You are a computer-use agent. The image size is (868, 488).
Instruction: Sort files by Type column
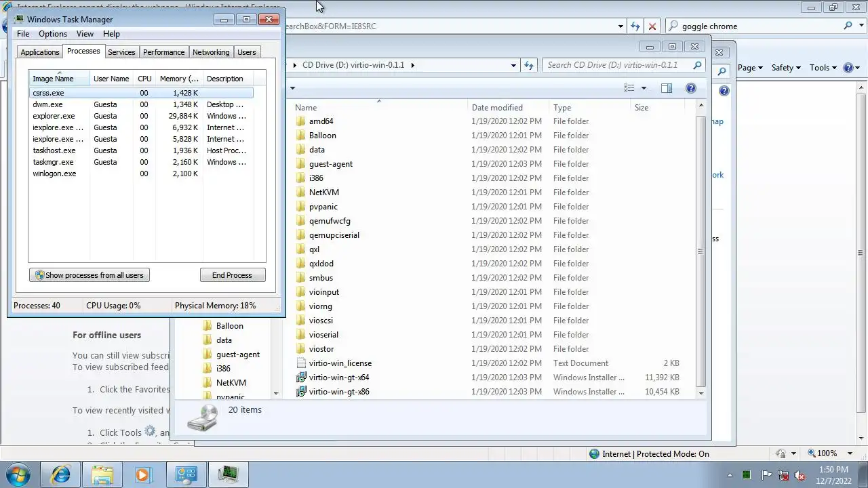point(589,108)
